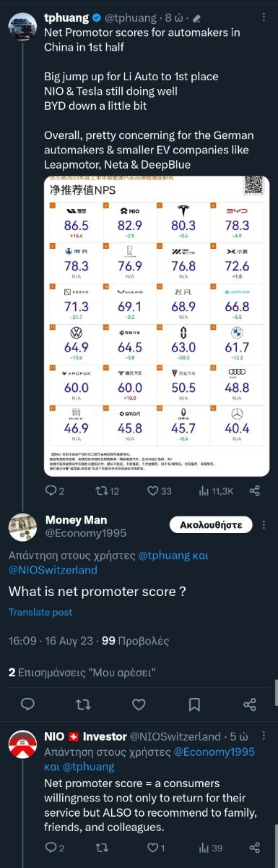Open the @NIOSwitzerland mention under Money Man

(53, 570)
